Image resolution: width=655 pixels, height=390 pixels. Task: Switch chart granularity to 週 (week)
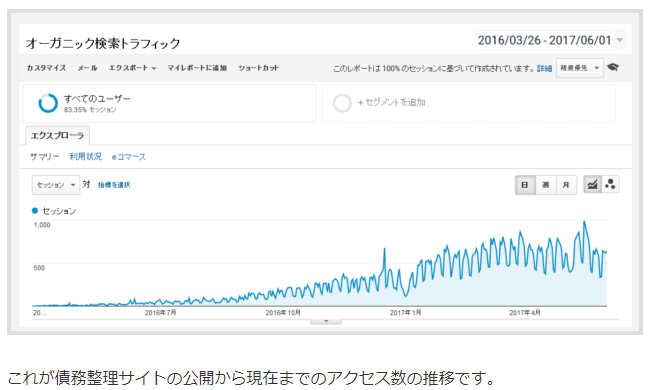(546, 185)
